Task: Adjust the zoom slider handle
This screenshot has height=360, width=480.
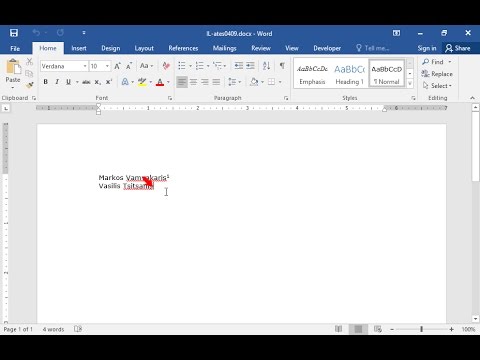Action: (x=421, y=329)
